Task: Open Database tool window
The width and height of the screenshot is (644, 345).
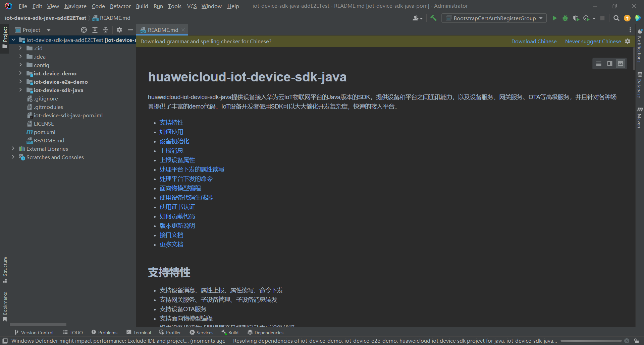Action: (640, 85)
